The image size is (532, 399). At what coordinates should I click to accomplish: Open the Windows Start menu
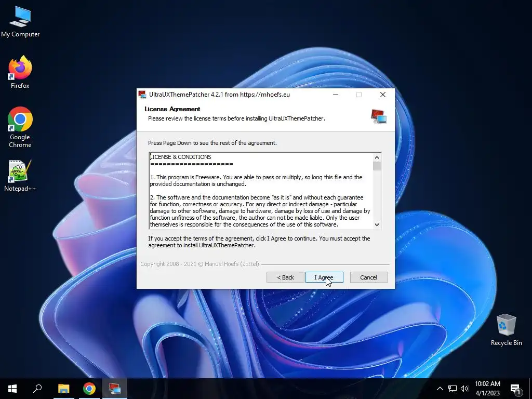(x=12, y=389)
